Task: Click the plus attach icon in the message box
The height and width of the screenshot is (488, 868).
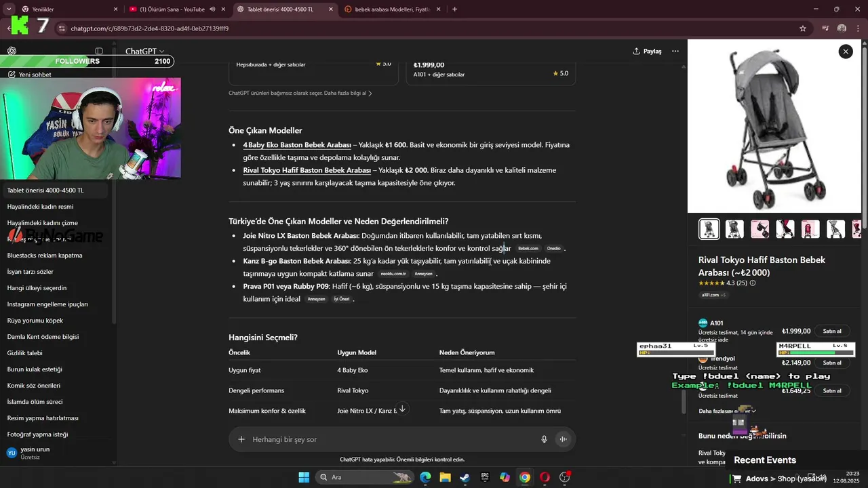Action: [x=241, y=439]
